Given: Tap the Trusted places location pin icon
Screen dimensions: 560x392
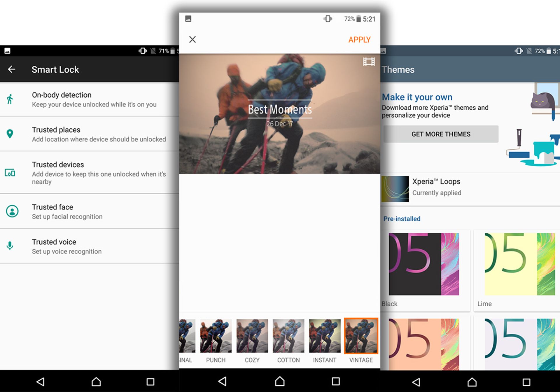Looking at the screenshot, I should pyautogui.click(x=10, y=134).
